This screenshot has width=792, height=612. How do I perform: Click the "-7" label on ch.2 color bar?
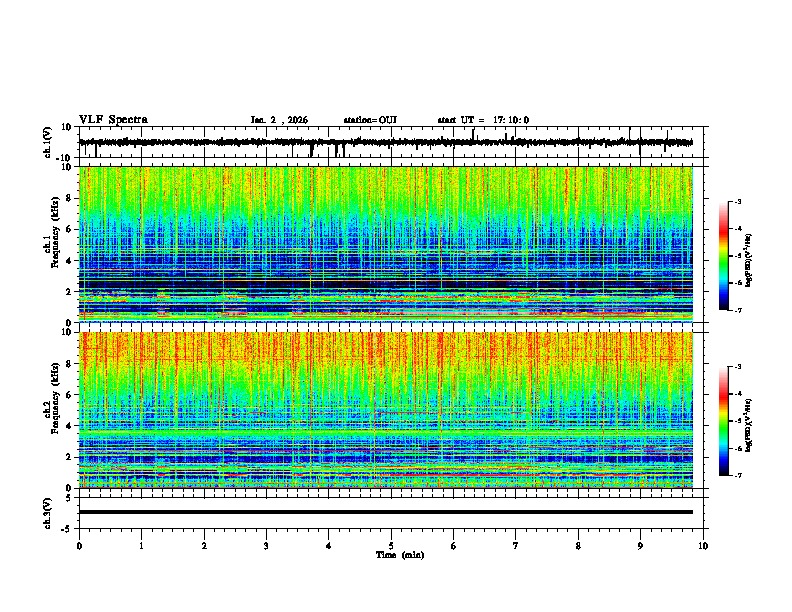[738, 475]
